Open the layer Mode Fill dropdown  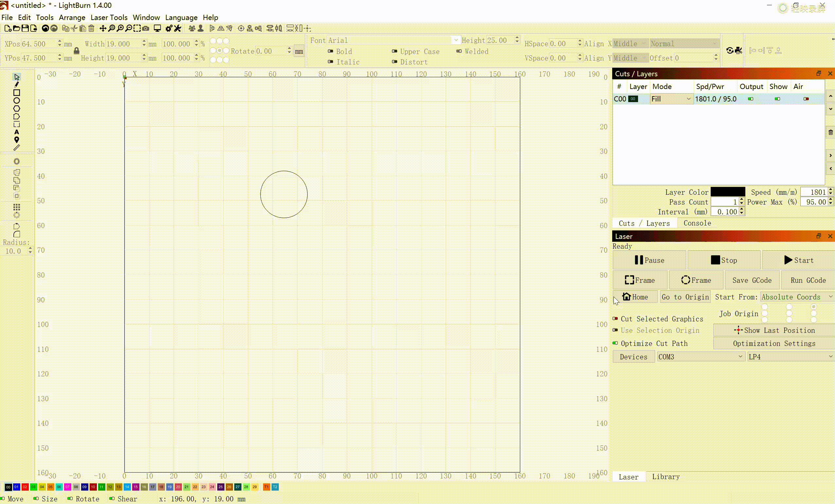point(671,99)
